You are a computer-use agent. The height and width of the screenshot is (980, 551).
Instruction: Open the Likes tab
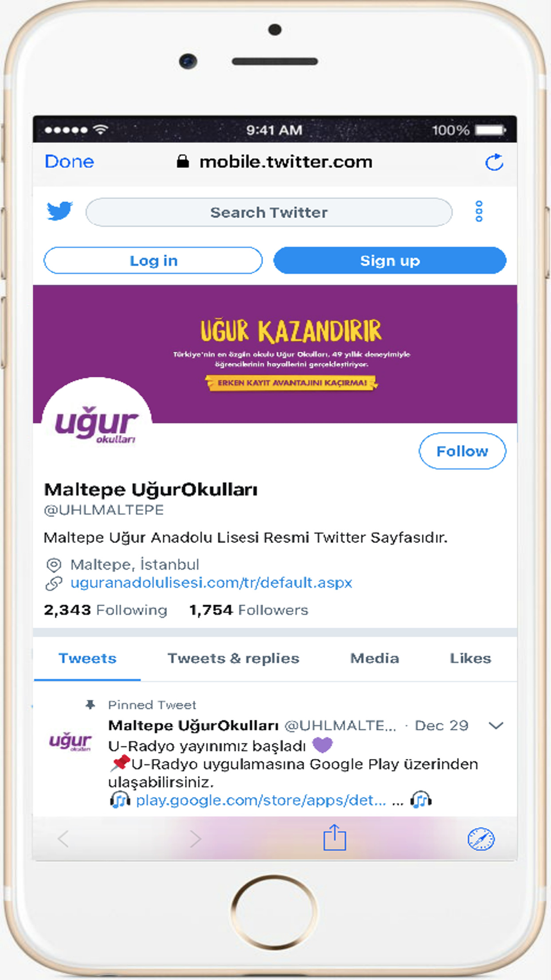pyautogui.click(x=470, y=658)
